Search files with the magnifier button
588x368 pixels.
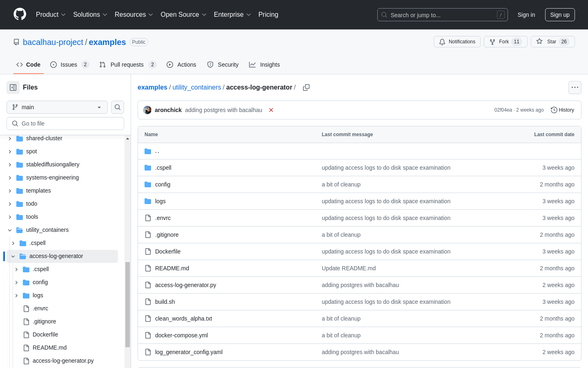coord(118,107)
